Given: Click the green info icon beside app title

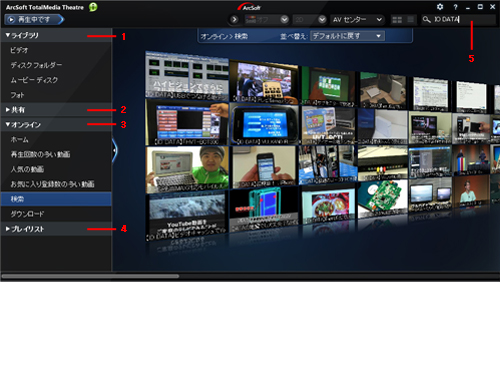Looking at the screenshot, I should pyautogui.click(x=93, y=7).
